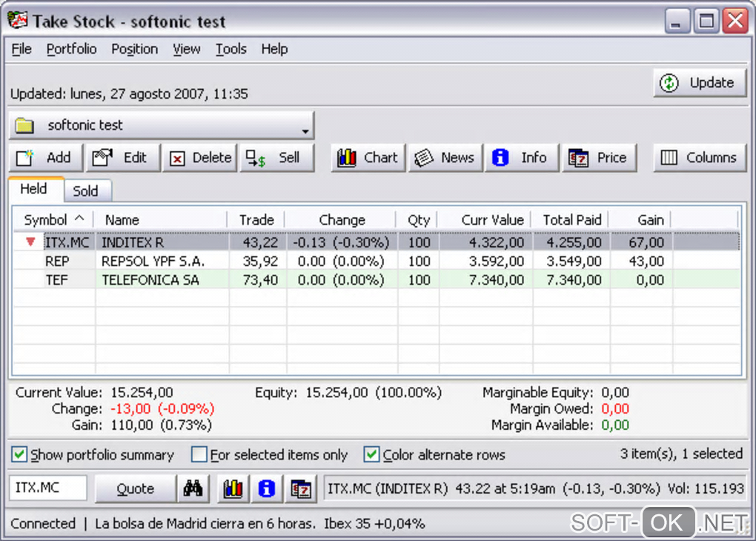
Task: Enable For selected items only checkbox
Action: 199,454
